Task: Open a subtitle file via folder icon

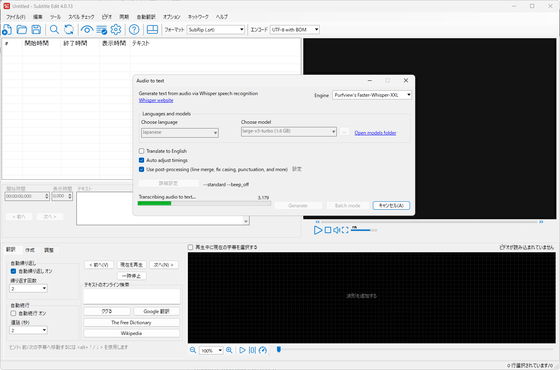Action: click(22, 30)
